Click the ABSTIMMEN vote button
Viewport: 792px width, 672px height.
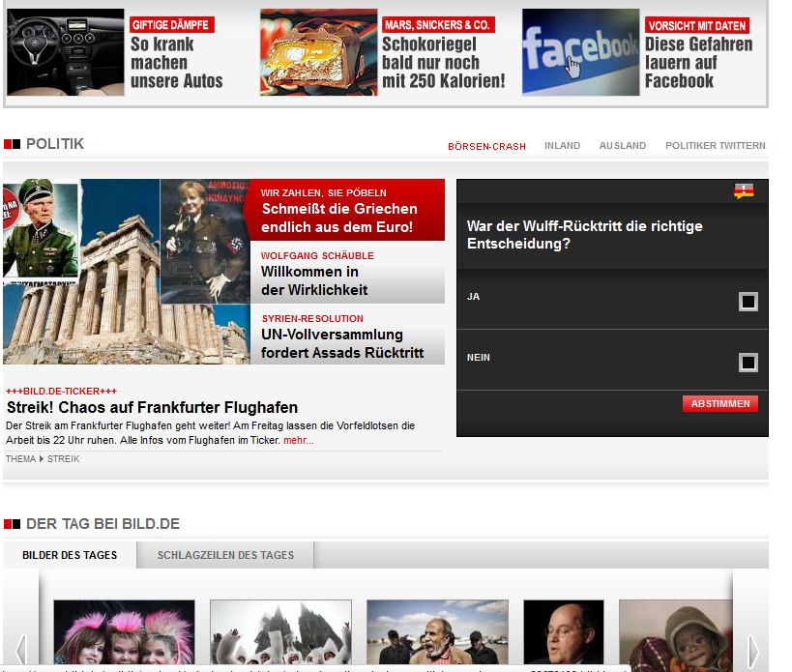point(719,404)
